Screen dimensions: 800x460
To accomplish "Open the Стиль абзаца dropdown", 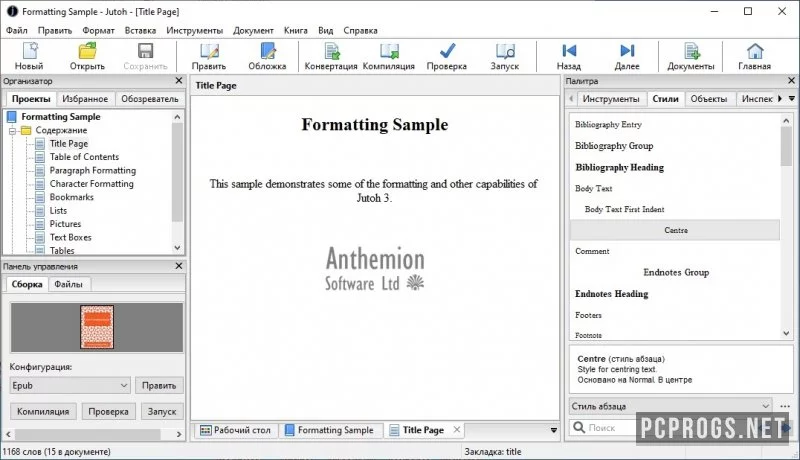I will click(670, 406).
